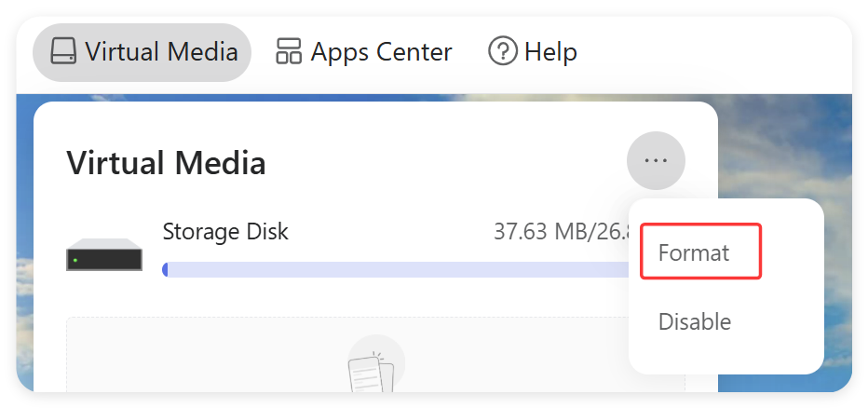
Task: Click the unfilled part of storage usage bar
Action: tap(391, 270)
